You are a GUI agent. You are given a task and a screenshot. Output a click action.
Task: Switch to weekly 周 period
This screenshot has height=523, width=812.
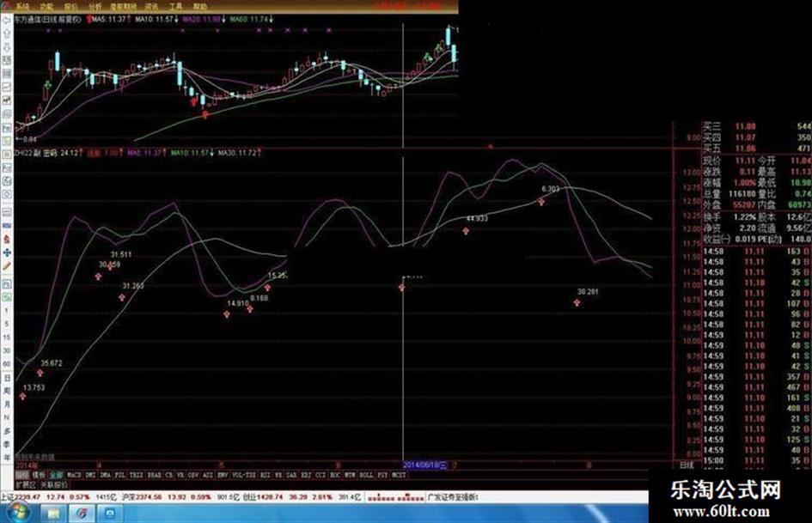pos(7,391)
